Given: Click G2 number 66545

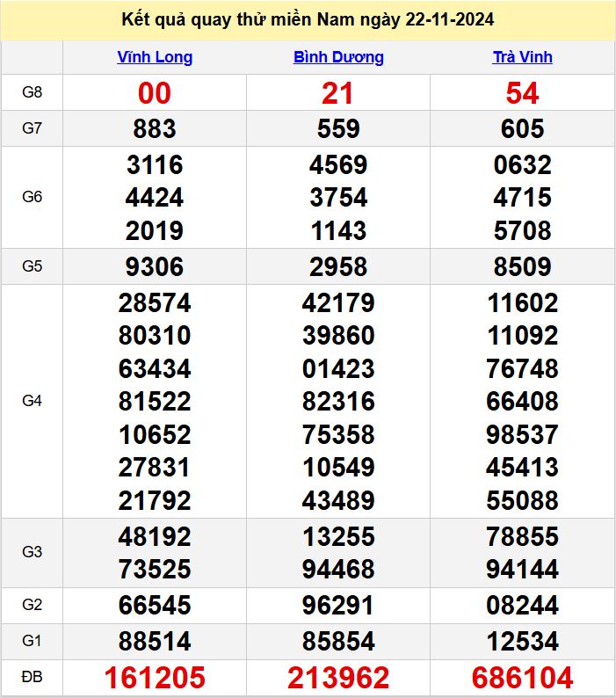Looking at the screenshot, I should [155, 605].
